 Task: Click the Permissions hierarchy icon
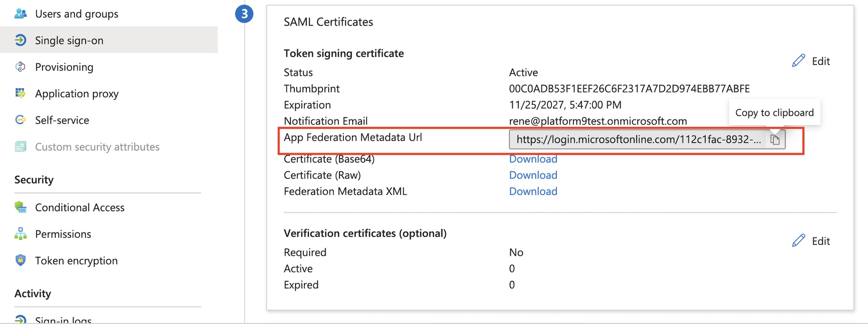(20, 234)
